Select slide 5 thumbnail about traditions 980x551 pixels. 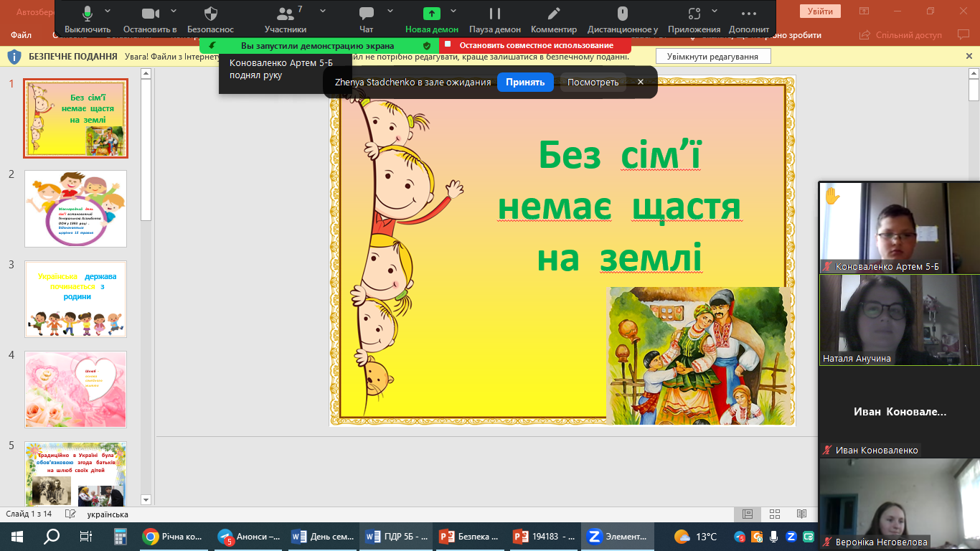tap(76, 474)
